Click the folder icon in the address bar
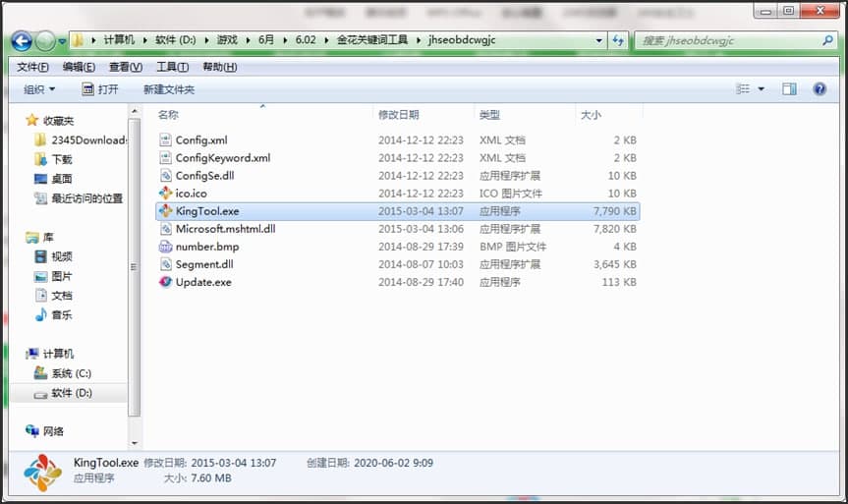 click(x=79, y=40)
